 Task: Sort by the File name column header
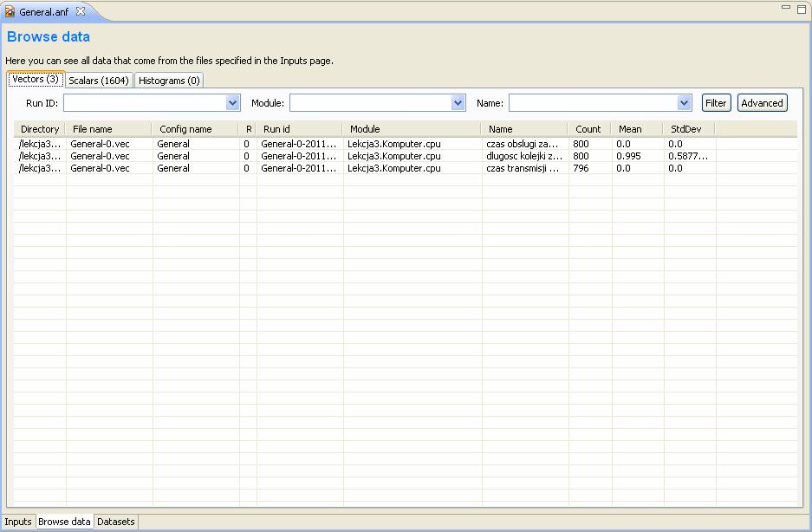click(x=108, y=129)
